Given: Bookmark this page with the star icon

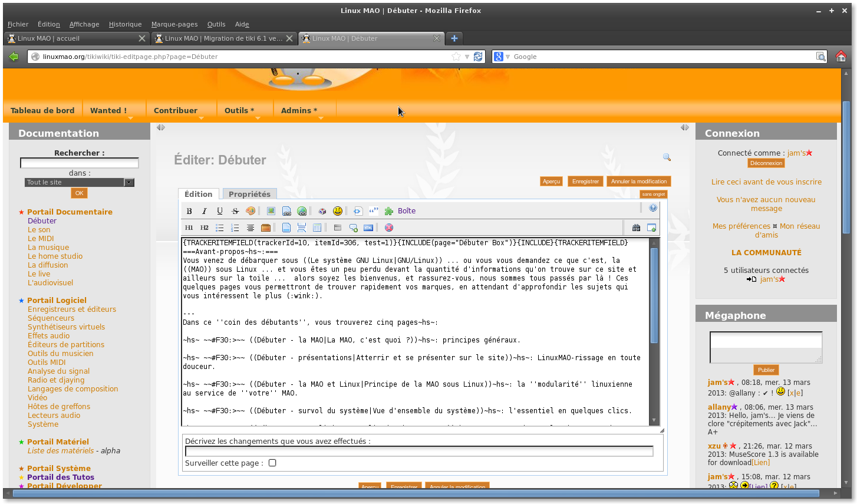Looking at the screenshot, I should point(456,57).
